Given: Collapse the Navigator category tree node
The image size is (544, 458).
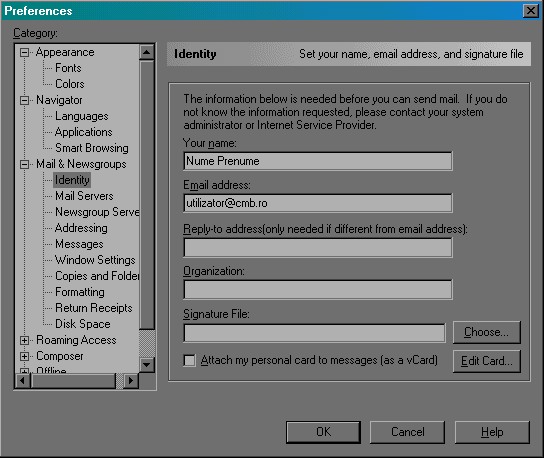Looking at the screenshot, I should coord(24,101).
